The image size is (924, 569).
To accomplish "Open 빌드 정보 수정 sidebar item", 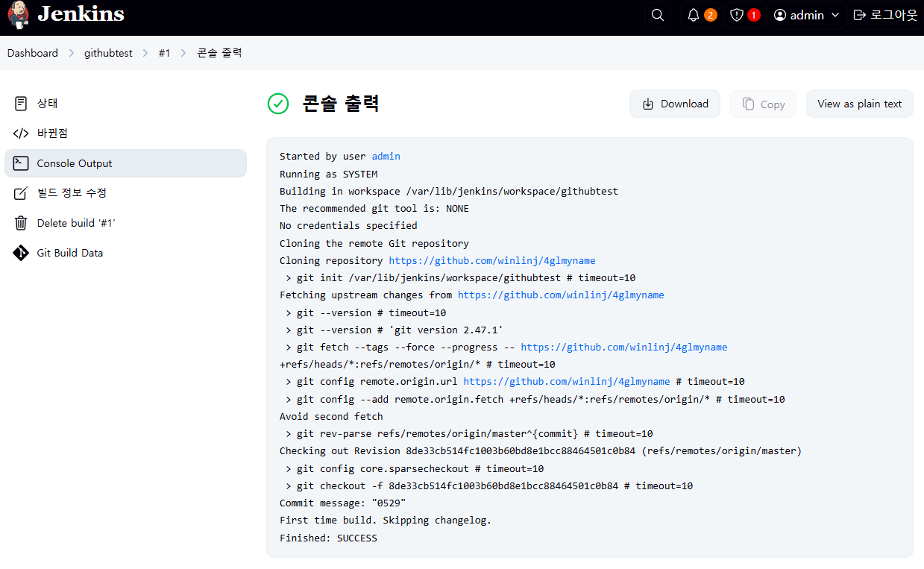I will (x=125, y=193).
